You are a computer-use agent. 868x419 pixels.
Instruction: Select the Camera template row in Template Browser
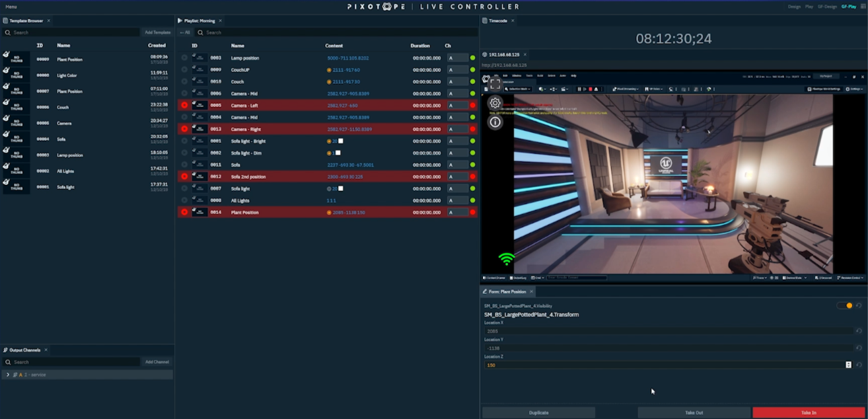click(x=87, y=123)
